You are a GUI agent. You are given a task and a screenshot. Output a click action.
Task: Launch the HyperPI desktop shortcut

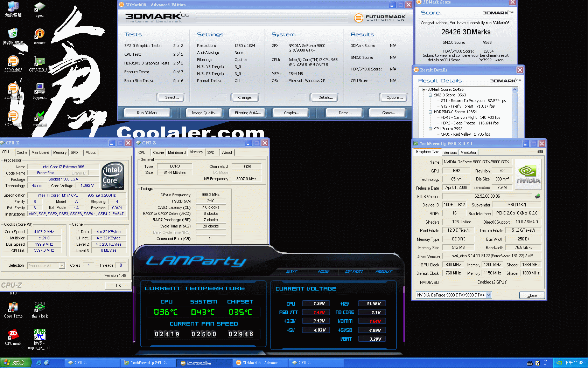40,91
